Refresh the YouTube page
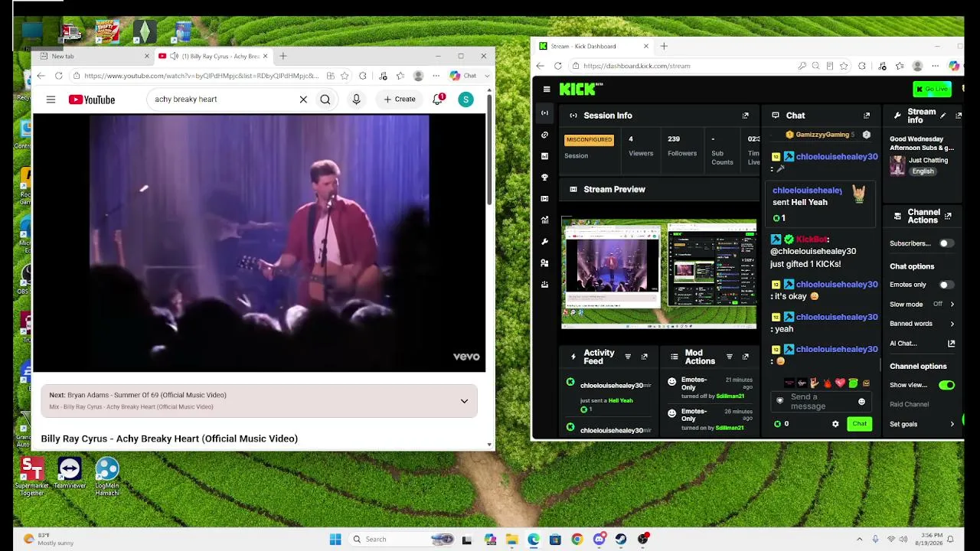The height and width of the screenshot is (551, 980). pyautogui.click(x=59, y=76)
